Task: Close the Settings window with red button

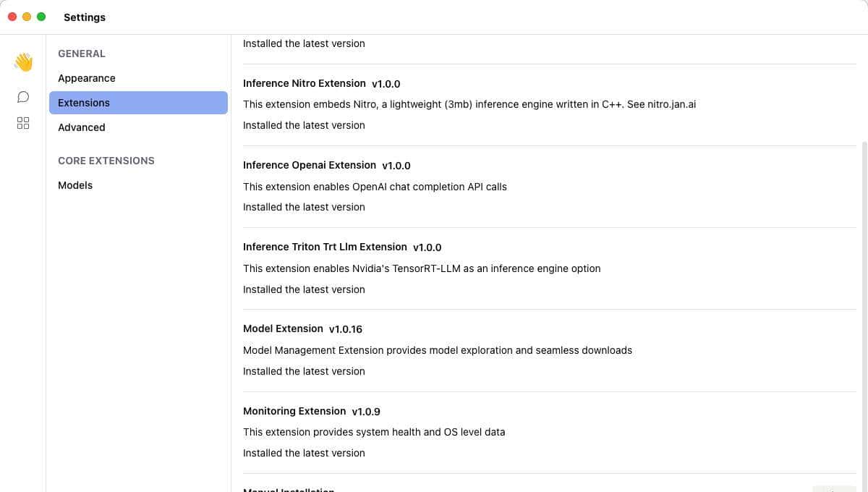Action: coord(12,17)
